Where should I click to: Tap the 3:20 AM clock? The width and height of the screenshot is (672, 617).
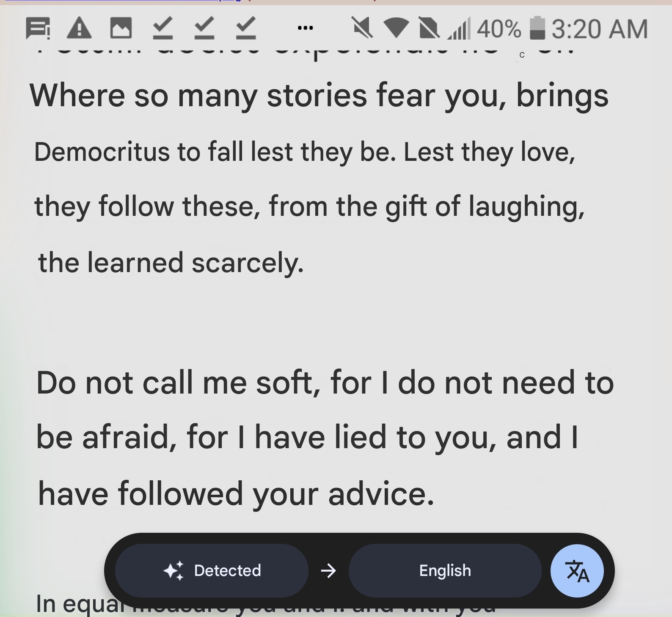coord(600,29)
